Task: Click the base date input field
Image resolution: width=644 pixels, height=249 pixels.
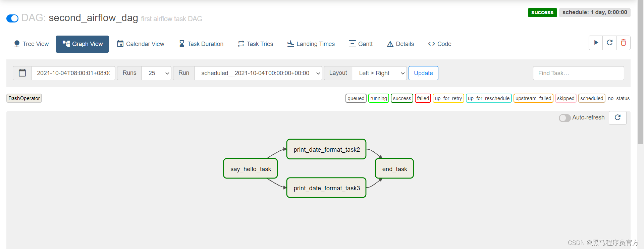Action: (73, 73)
